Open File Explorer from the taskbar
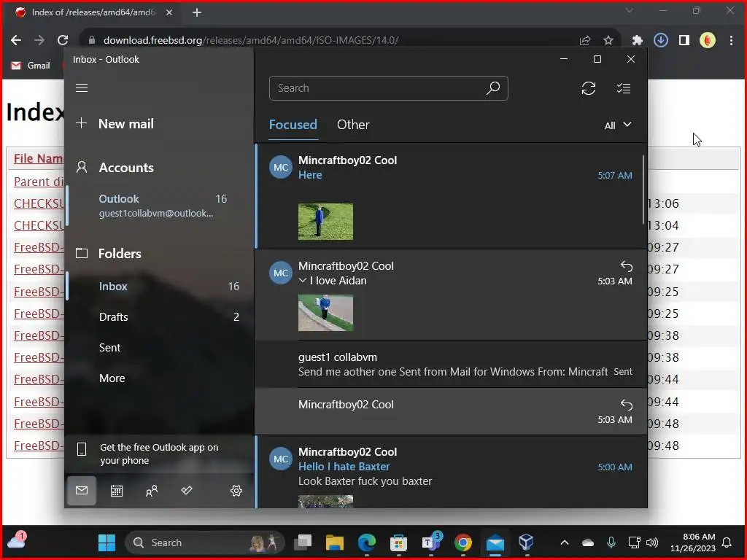Screen dimensions: 747x560 pos(334,542)
